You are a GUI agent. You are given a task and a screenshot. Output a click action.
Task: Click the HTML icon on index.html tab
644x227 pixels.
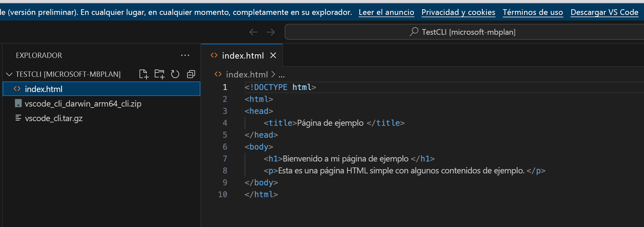click(214, 55)
